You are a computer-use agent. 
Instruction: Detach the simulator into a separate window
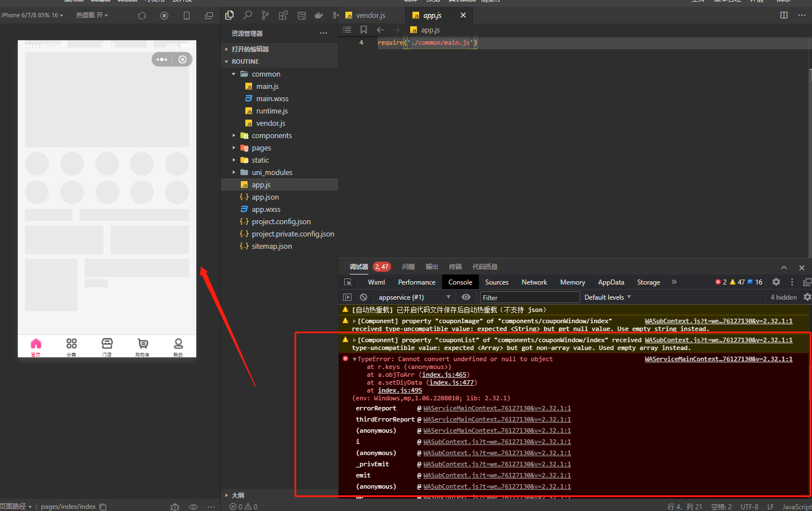209,16
